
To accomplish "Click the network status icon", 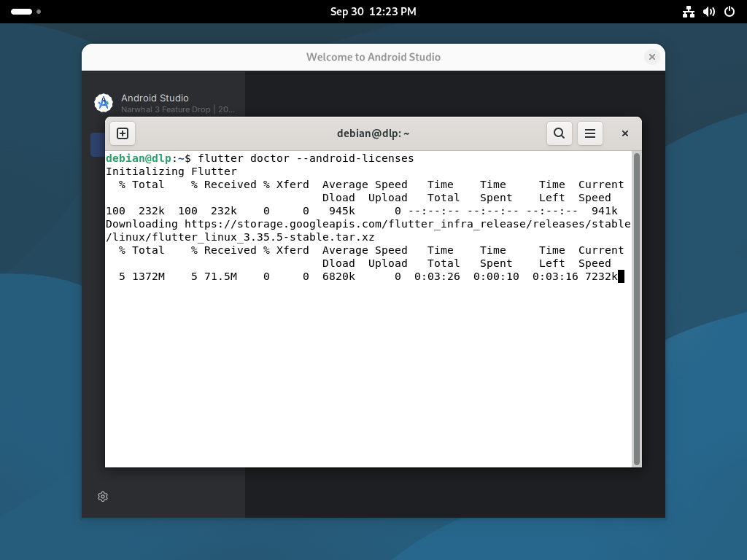I will (688, 12).
